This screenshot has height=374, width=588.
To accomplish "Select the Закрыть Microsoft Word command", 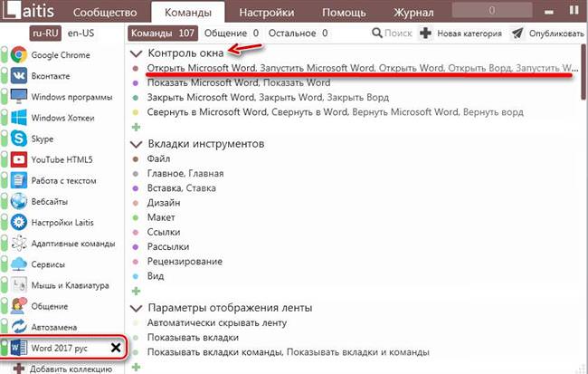I will [x=268, y=98].
